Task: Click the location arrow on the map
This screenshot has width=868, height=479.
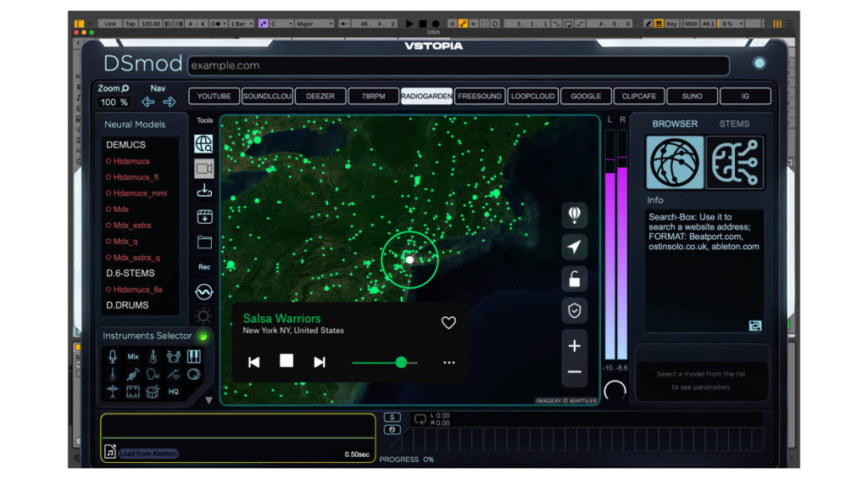Action: click(x=575, y=247)
